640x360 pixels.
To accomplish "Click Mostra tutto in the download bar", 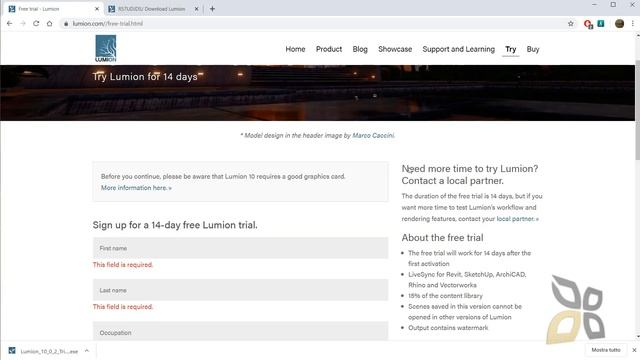I will pyautogui.click(x=606, y=350).
